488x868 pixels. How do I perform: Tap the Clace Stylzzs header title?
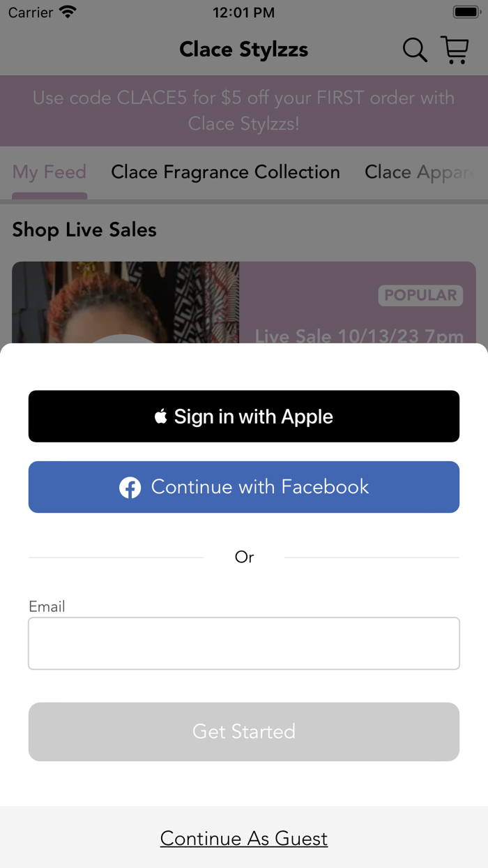[x=244, y=50]
